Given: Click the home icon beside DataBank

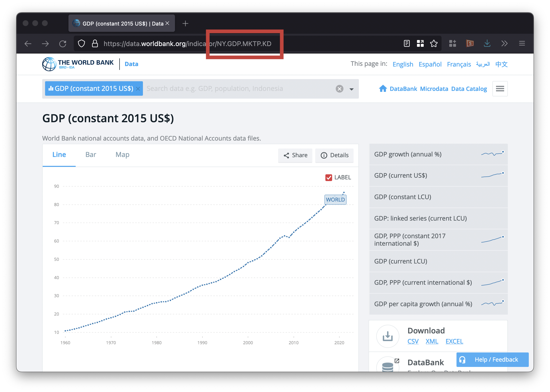Looking at the screenshot, I should coord(383,88).
